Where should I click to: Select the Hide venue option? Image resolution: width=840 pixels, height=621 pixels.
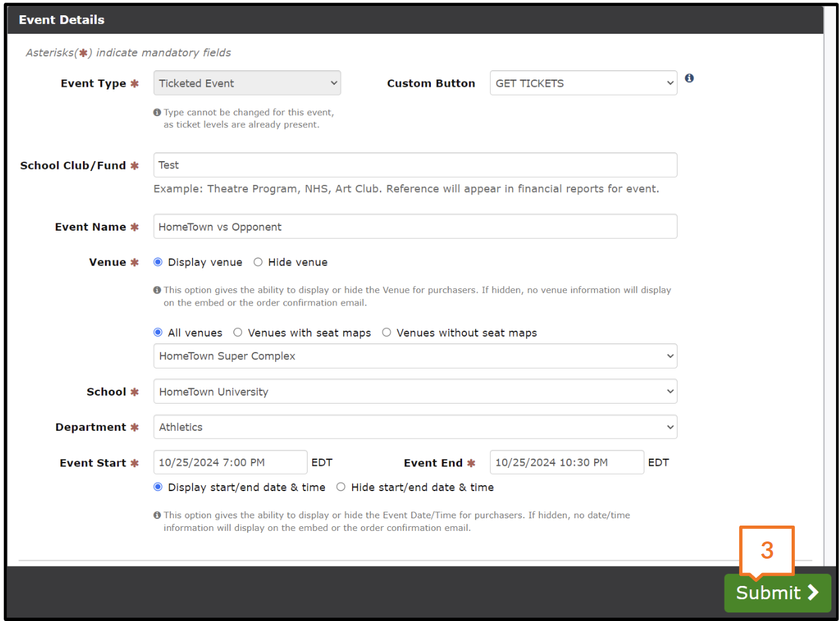tap(258, 262)
